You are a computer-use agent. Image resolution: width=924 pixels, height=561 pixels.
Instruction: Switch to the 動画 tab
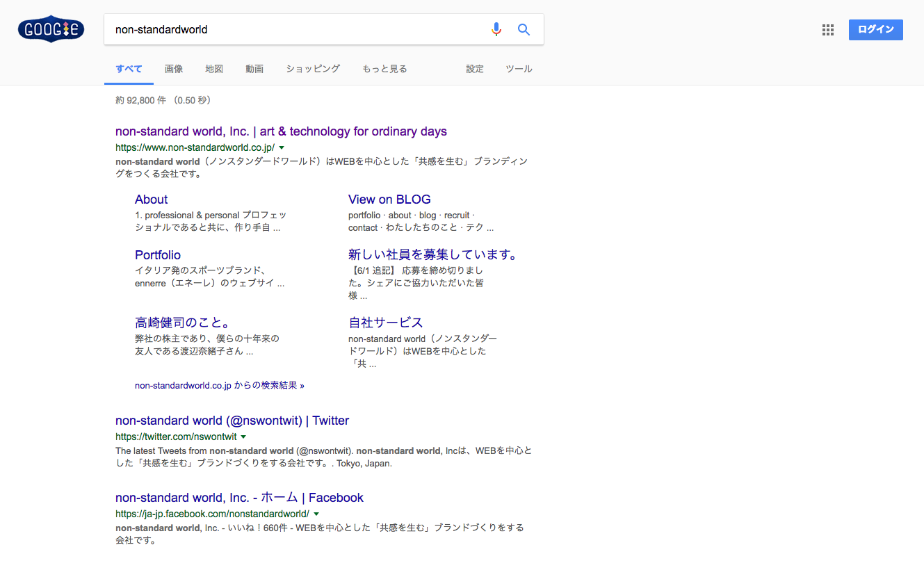254,69
